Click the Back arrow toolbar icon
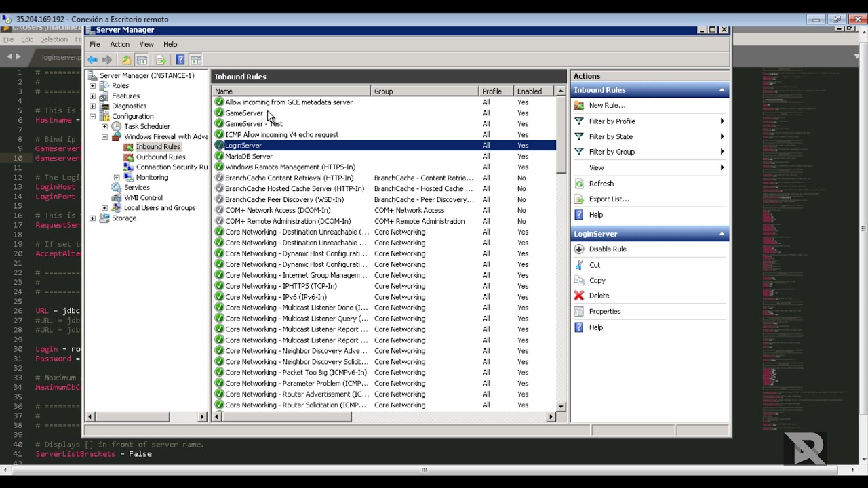 92,60
